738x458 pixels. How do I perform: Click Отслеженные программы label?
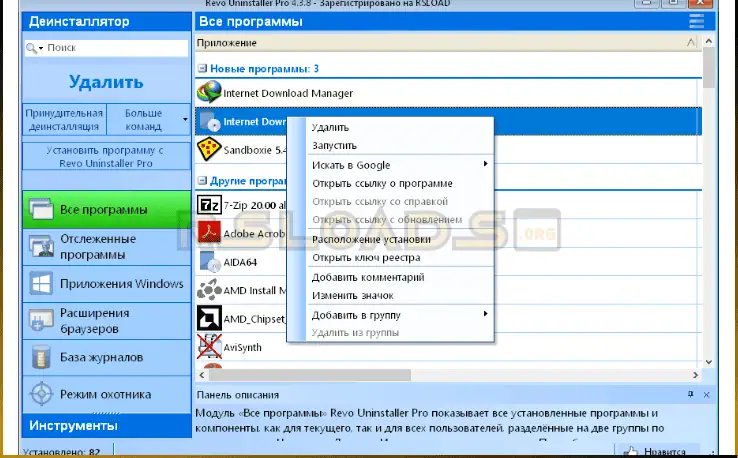point(98,247)
